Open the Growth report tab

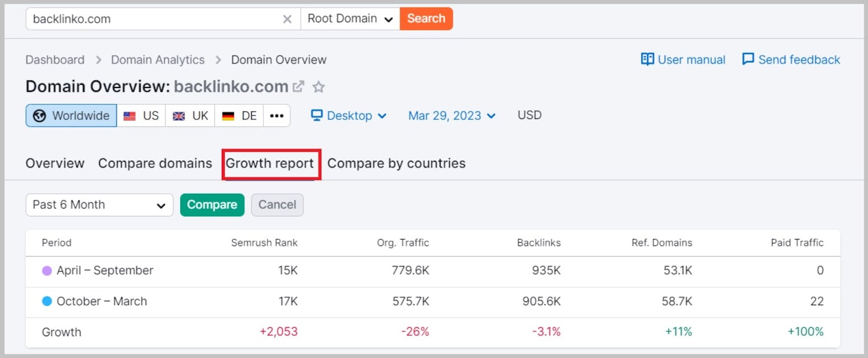(270, 164)
